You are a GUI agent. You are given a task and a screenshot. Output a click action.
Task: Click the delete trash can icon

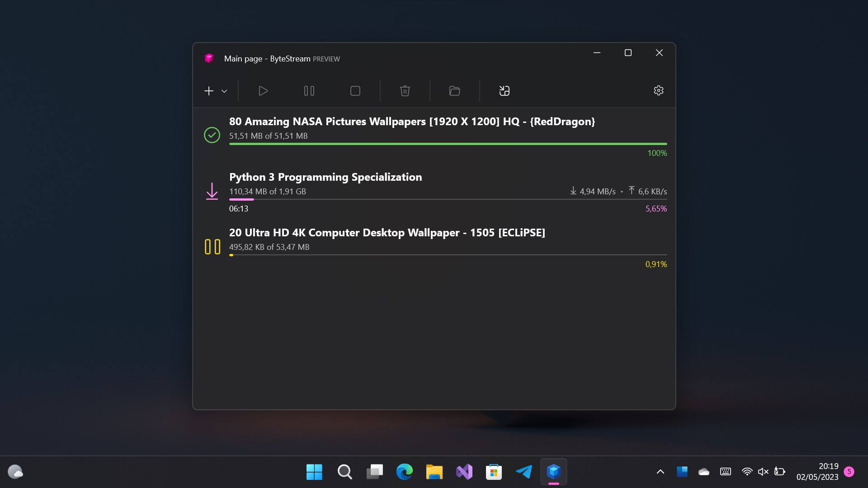[x=405, y=91]
